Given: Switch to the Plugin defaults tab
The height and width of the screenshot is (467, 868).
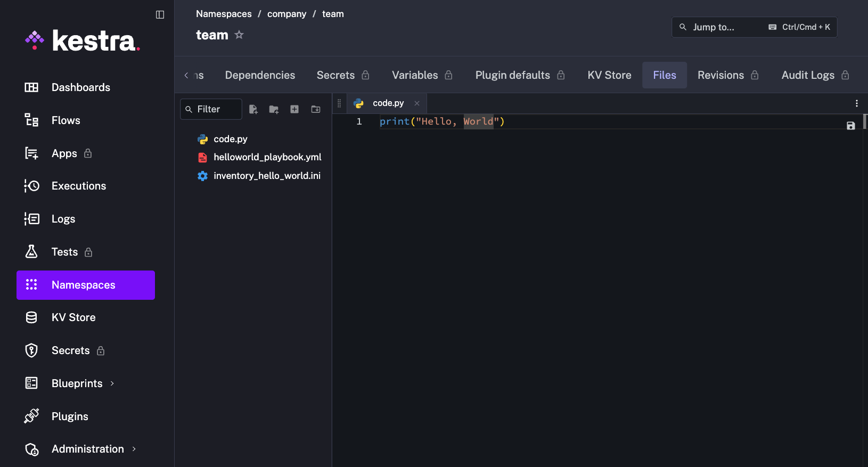Looking at the screenshot, I should (x=520, y=75).
